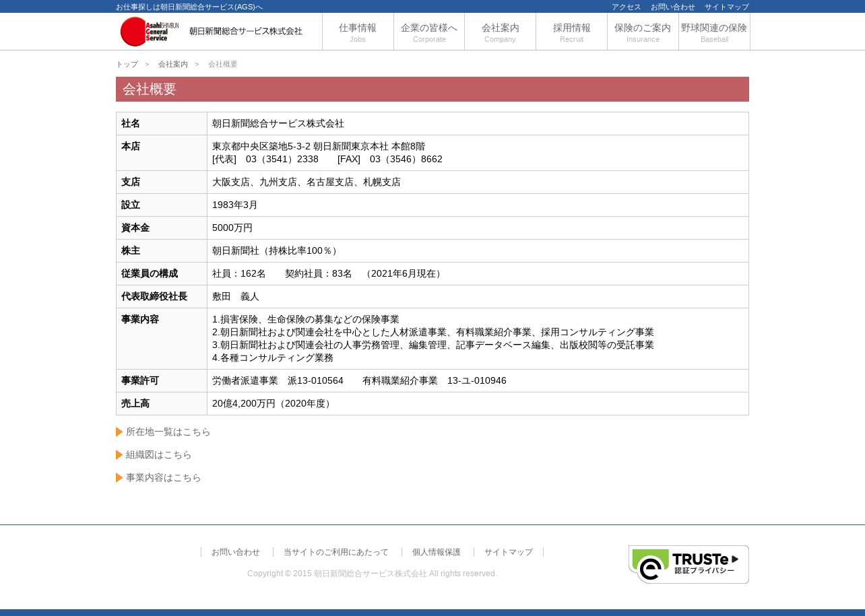Click the 売上高 row header
Screen dimensions: 865x616
coord(162,404)
